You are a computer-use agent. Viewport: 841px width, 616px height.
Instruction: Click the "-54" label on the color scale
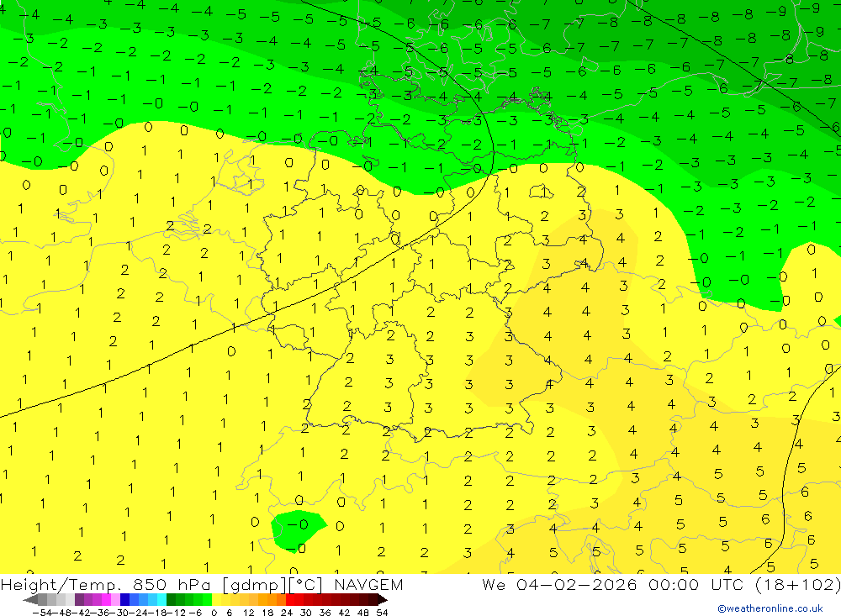click(x=42, y=613)
